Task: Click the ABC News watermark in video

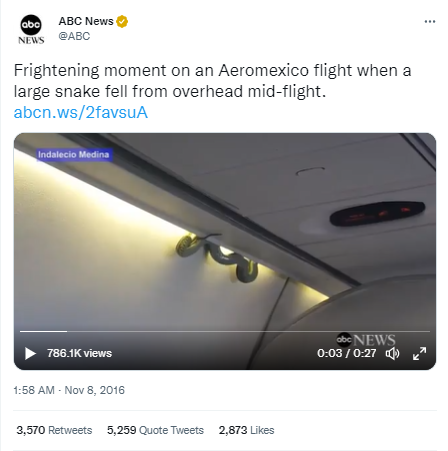Action: pyautogui.click(x=366, y=340)
